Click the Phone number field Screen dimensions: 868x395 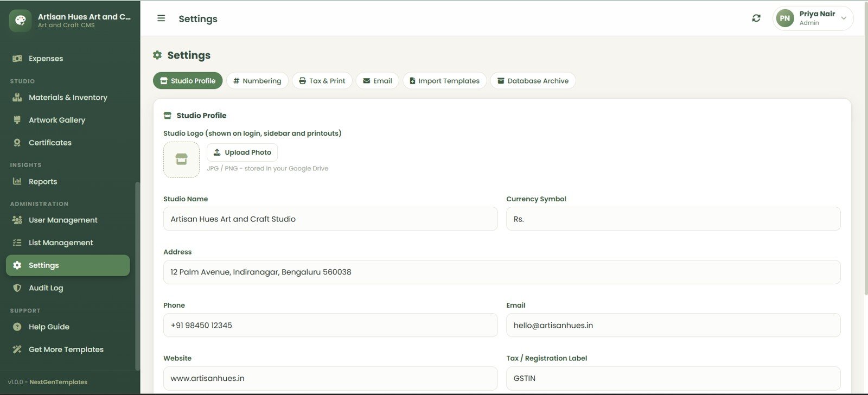(330, 325)
